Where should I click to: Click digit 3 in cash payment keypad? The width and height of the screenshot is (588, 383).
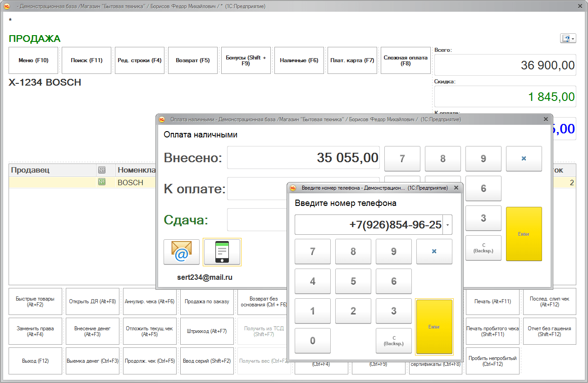coord(483,218)
